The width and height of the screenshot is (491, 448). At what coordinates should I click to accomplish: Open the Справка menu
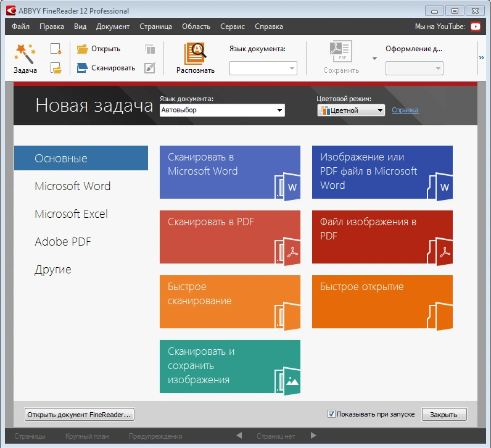269,27
